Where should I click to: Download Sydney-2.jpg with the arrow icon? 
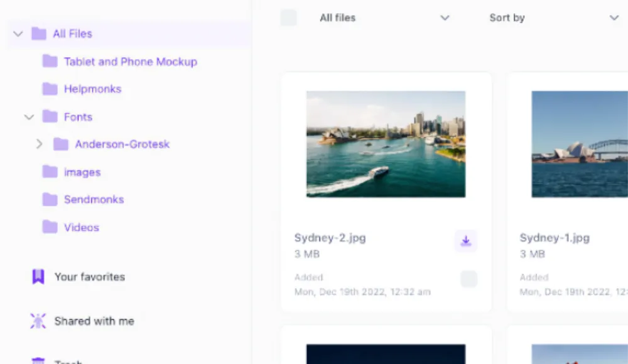[x=466, y=240]
